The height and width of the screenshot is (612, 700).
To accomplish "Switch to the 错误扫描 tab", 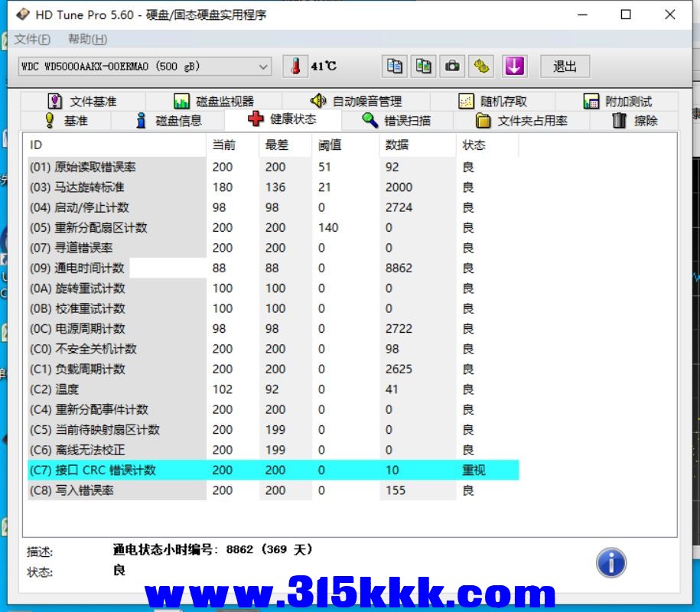I will pyautogui.click(x=396, y=121).
